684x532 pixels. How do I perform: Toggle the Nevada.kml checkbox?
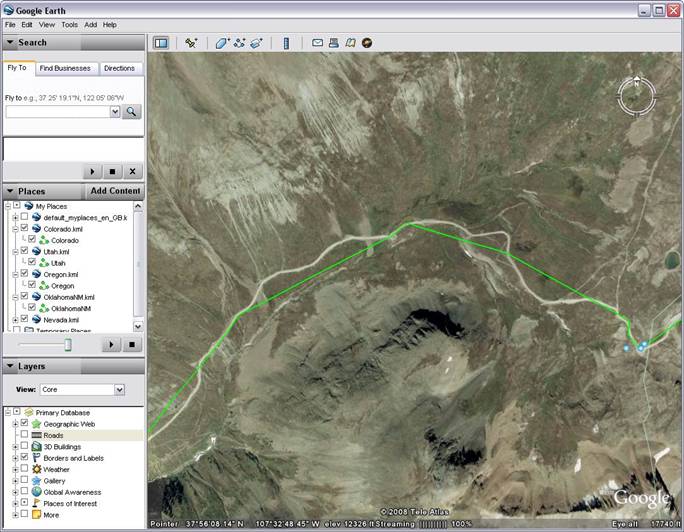(24, 319)
